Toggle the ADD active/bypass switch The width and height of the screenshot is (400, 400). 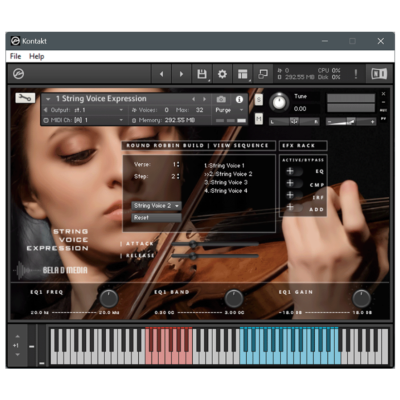(294, 208)
